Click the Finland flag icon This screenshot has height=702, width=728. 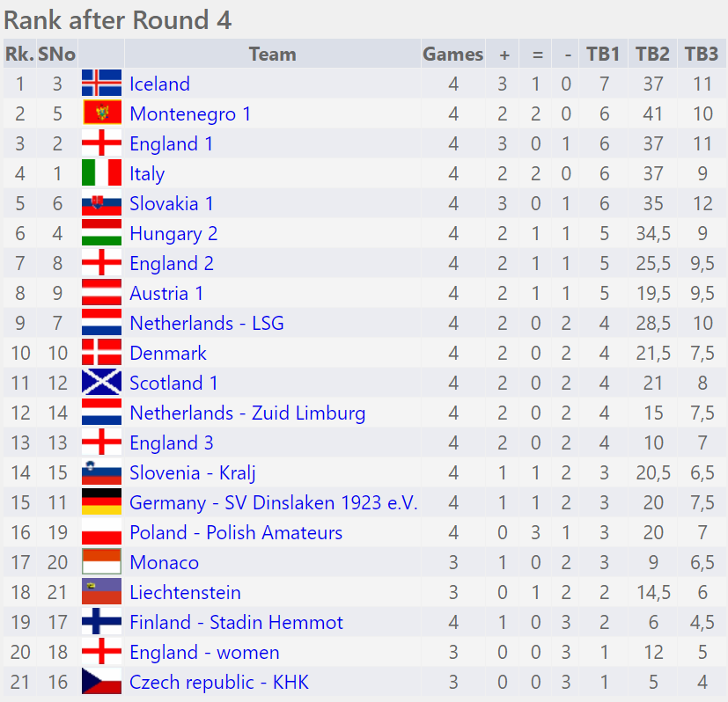[x=101, y=622]
